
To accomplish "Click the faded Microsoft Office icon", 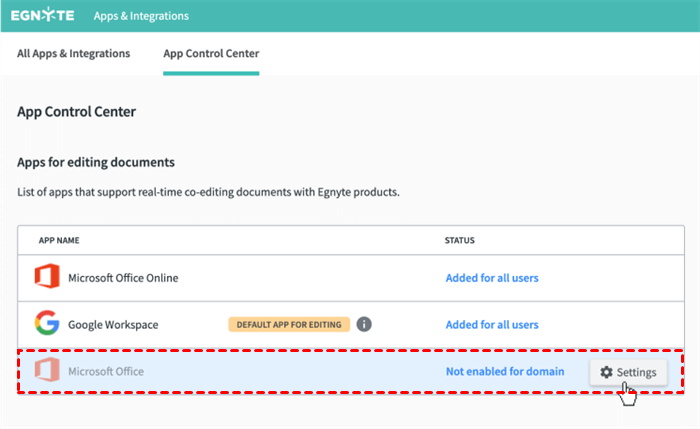I will tap(46, 372).
